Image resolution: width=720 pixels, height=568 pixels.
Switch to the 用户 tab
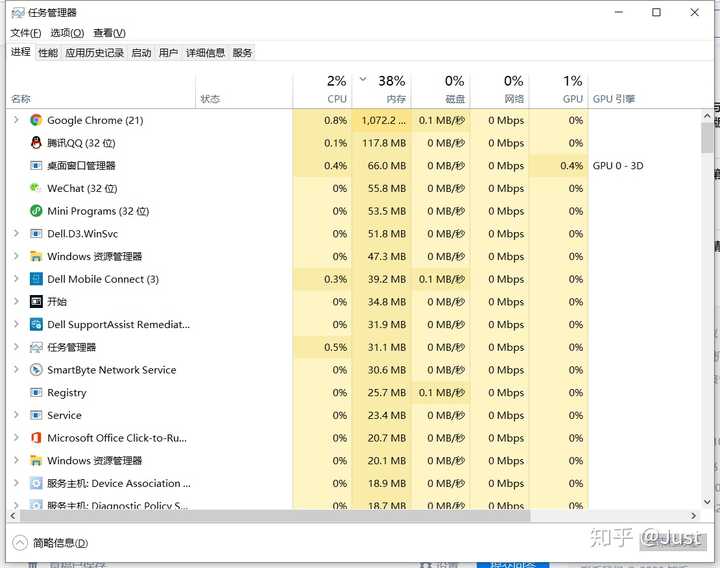169,53
